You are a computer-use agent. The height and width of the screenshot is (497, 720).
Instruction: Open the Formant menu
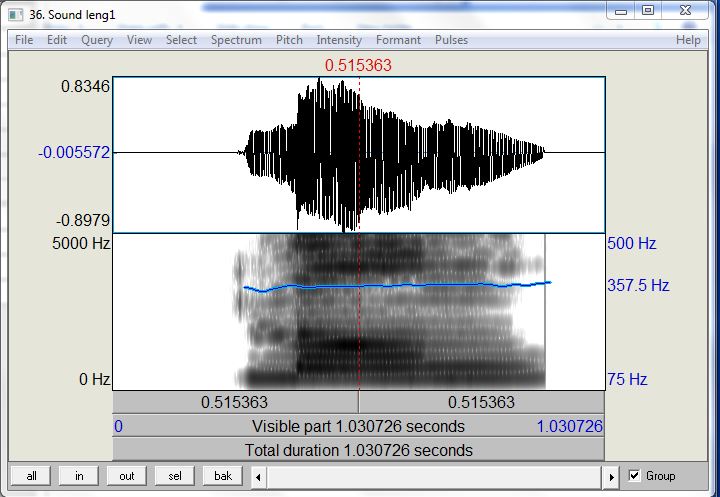click(398, 40)
